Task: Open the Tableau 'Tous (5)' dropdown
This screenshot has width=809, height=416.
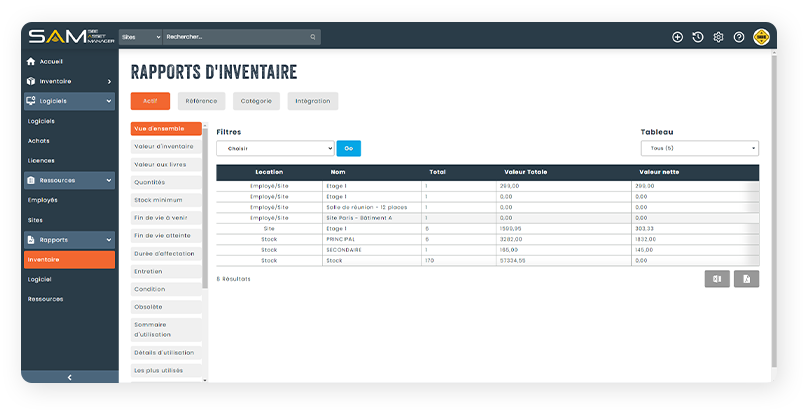Action: tap(699, 148)
